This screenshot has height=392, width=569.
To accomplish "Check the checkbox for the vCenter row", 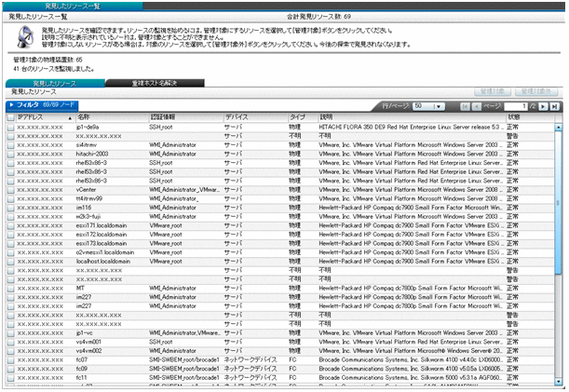I will coord(11,189).
